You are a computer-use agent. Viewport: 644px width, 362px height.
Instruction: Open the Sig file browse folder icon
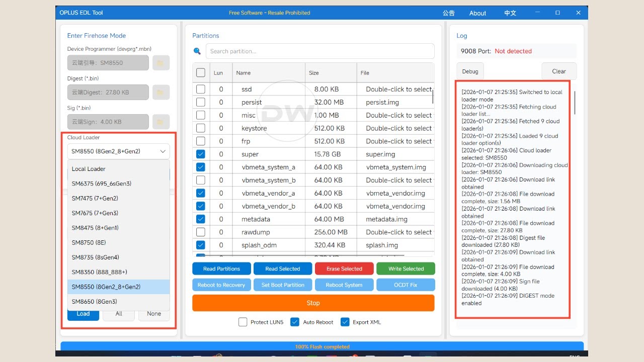(x=161, y=122)
